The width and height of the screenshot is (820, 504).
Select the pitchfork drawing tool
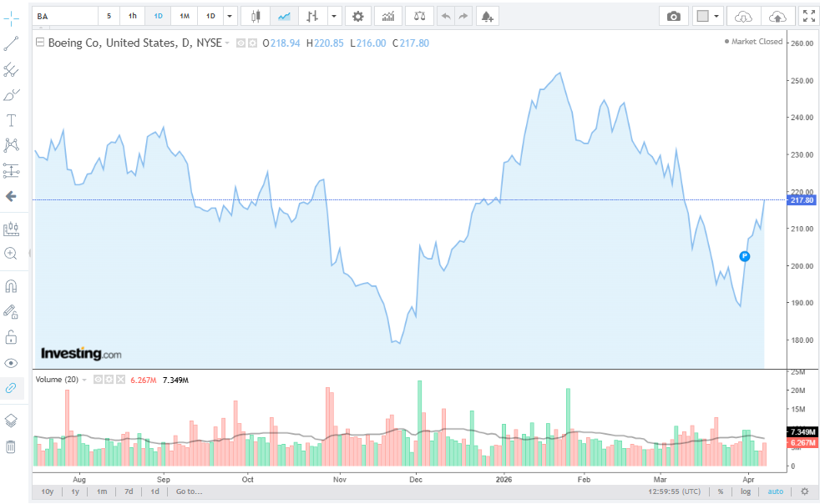[x=11, y=69]
